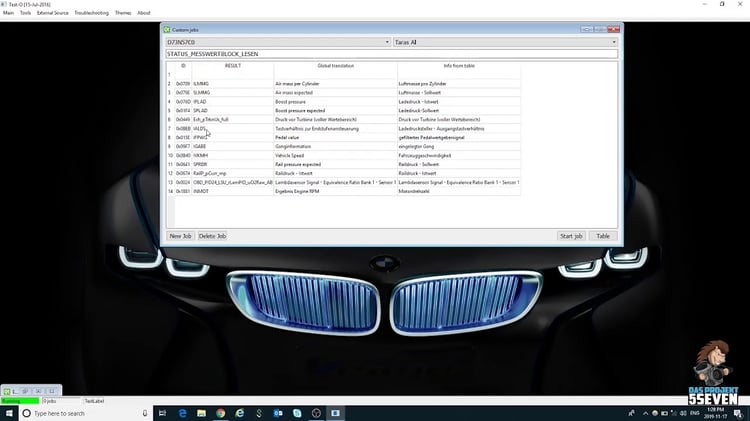Open the Troubleshooting menu

[x=91, y=13]
